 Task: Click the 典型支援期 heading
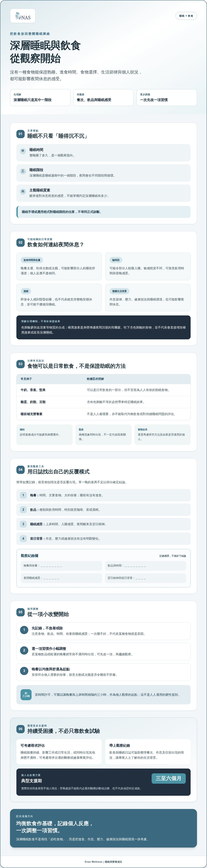click(x=31, y=781)
